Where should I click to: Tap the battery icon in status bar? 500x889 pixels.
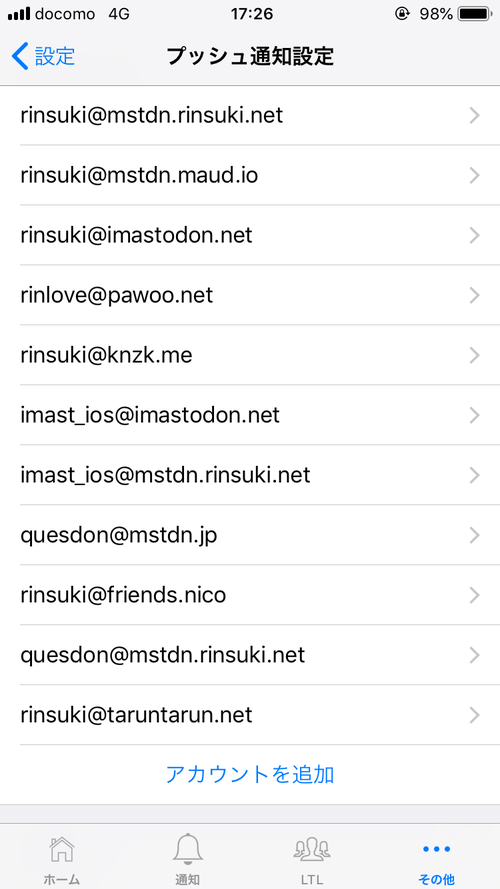[x=476, y=14]
